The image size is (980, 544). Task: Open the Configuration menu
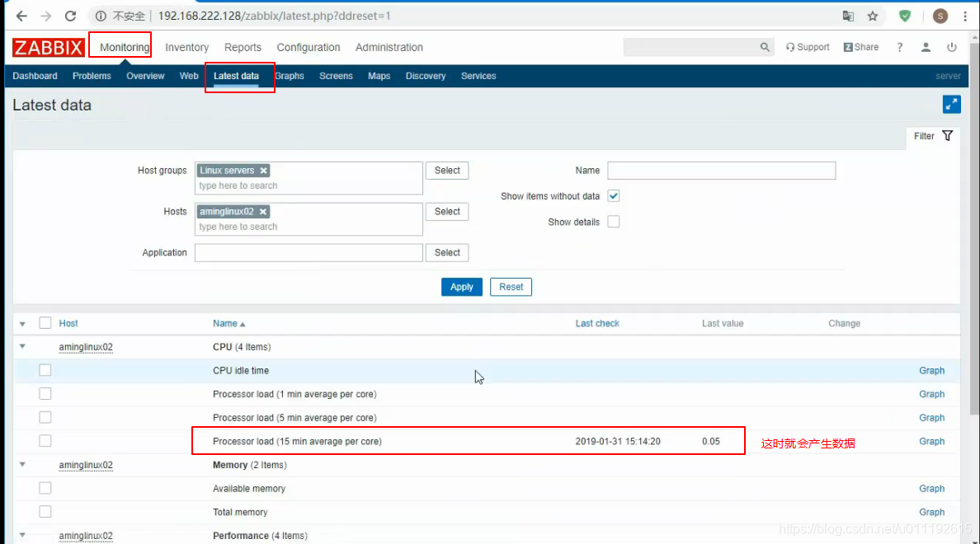pyautogui.click(x=309, y=48)
